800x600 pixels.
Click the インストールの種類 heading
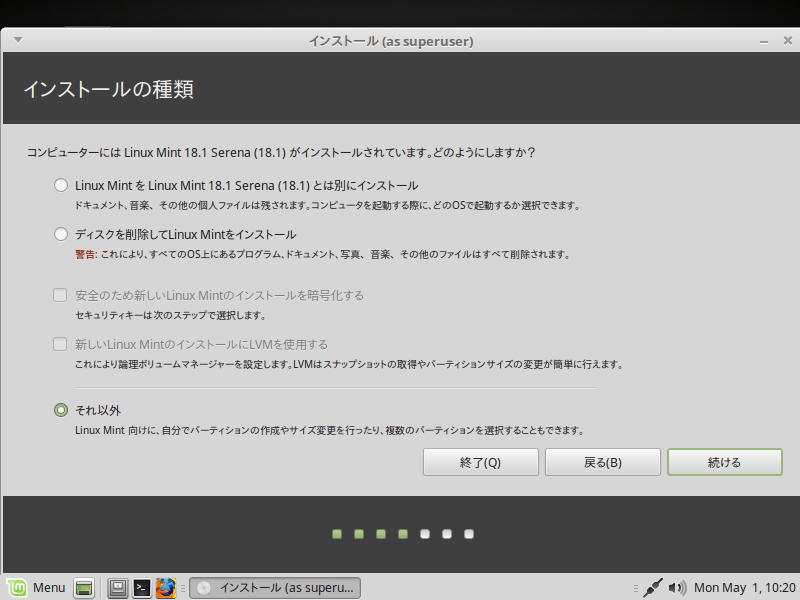[x=109, y=89]
